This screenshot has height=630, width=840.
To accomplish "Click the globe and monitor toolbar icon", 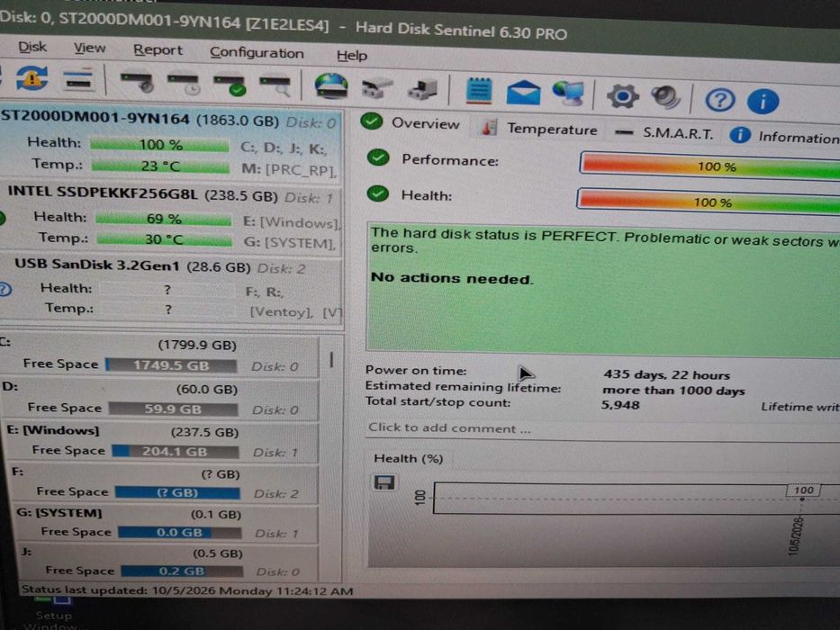I will [569, 94].
